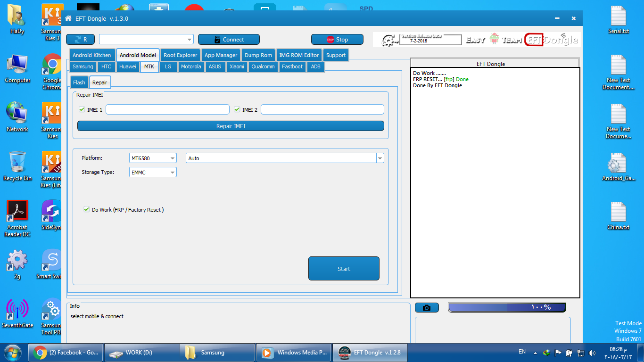Select the Fastboot tab
Viewport: 644px width, 362px height.
292,66
